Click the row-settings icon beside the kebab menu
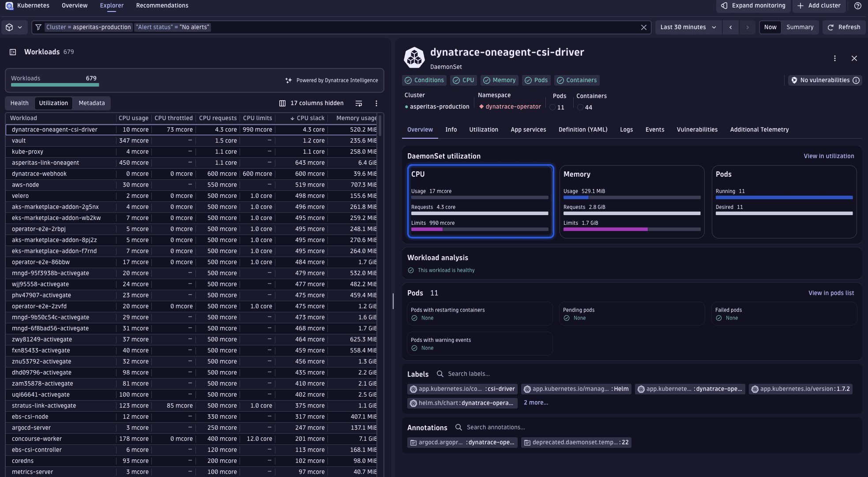The image size is (868, 477). [359, 103]
